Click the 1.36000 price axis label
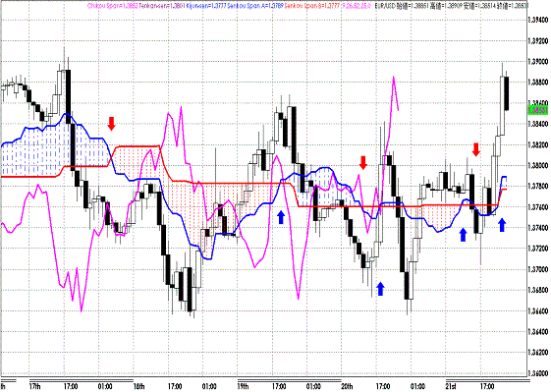551x392 pixels. click(x=538, y=372)
